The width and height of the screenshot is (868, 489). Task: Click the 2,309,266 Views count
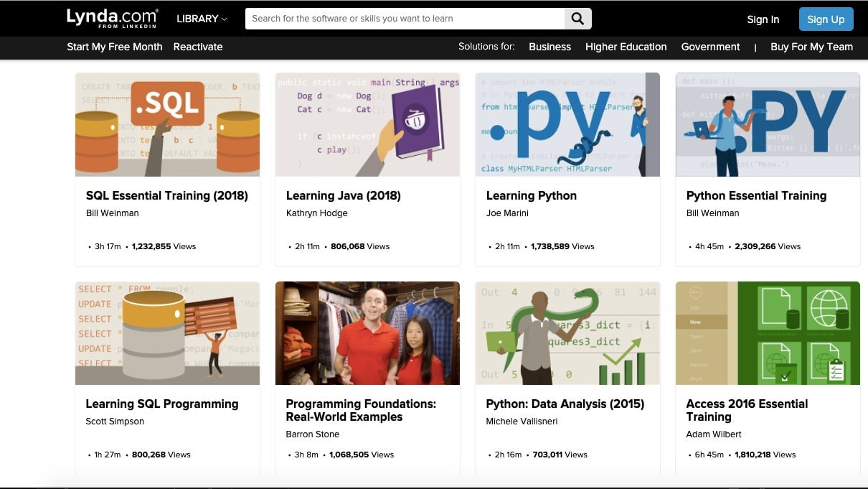coord(768,246)
